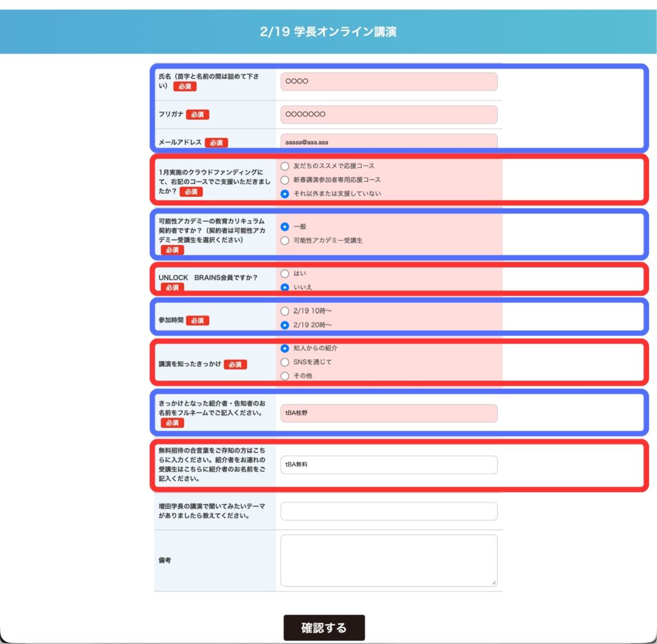Focus the メールアドレス email field
657x644 pixels.
(388, 142)
